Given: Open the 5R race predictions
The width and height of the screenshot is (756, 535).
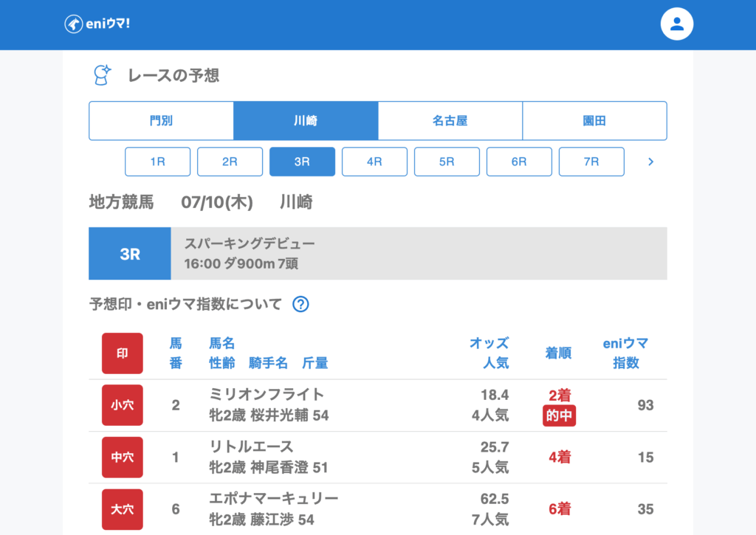Looking at the screenshot, I should click(x=447, y=162).
